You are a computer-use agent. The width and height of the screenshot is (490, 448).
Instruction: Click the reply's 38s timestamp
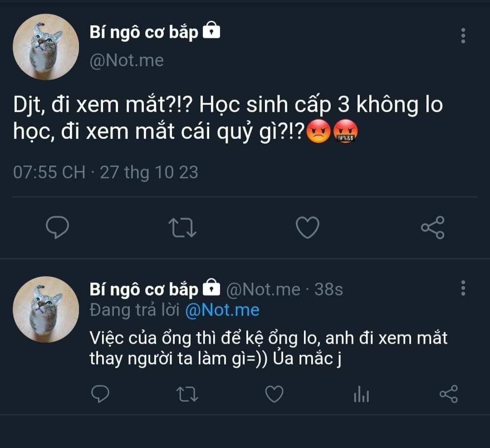pyautogui.click(x=328, y=289)
